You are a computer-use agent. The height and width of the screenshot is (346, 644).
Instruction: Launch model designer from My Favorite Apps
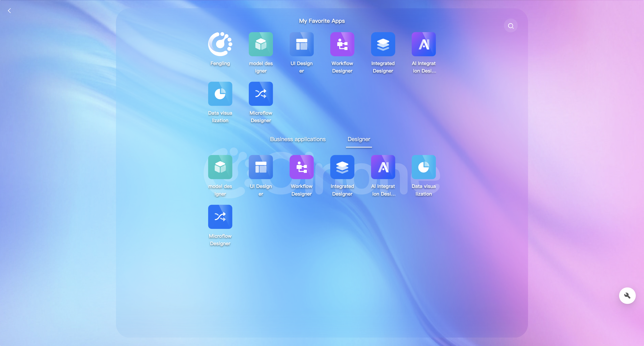pos(261,44)
